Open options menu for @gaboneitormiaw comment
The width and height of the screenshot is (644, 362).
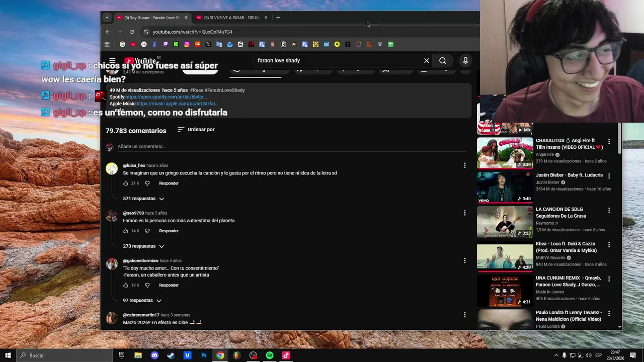click(x=464, y=260)
